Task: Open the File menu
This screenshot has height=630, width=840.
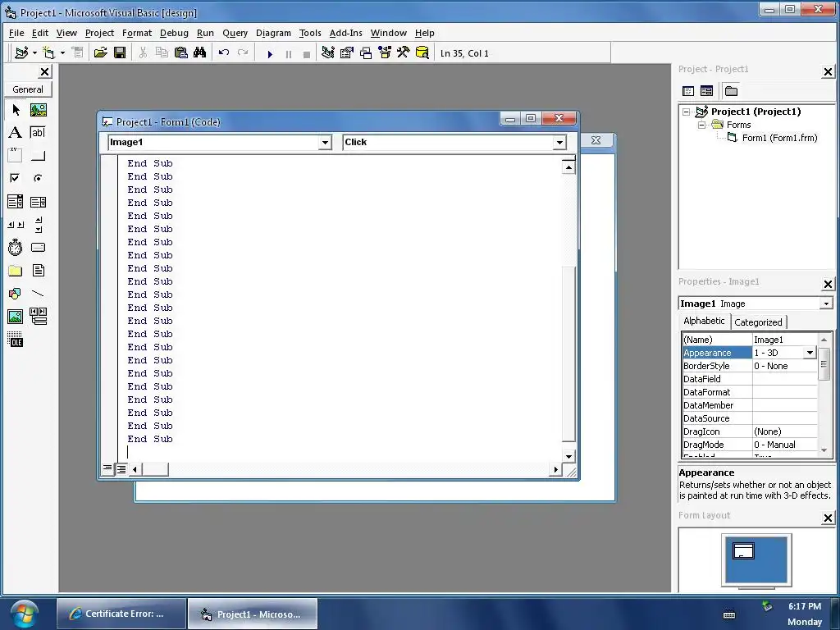Action: coord(16,33)
